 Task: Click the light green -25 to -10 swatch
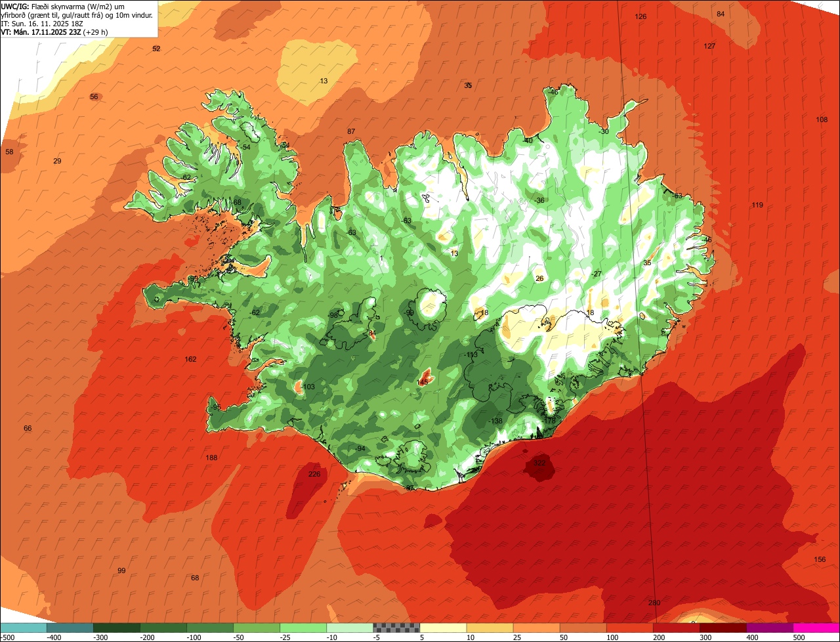(x=303, y=628)
